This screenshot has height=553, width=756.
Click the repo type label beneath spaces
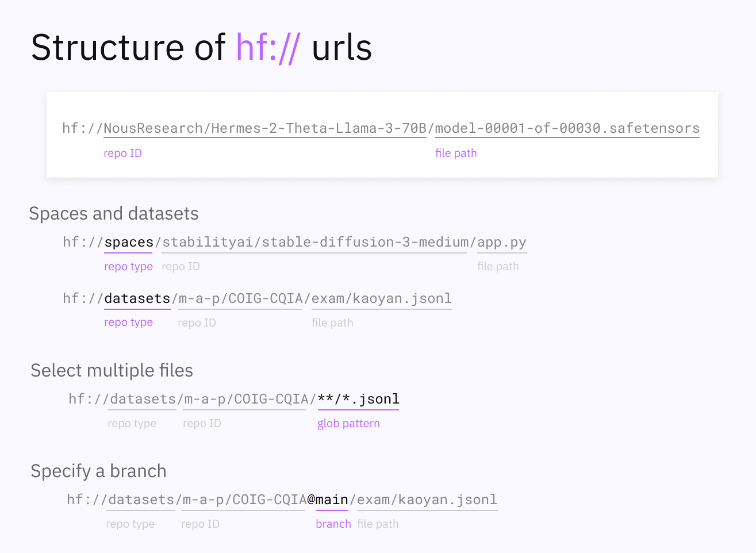[128, 267]
